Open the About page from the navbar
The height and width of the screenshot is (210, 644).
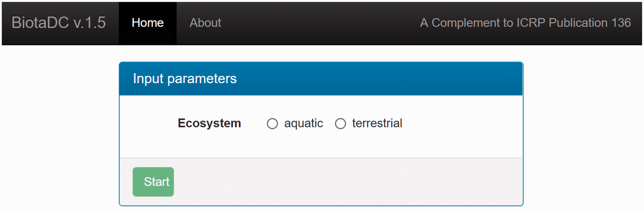(205, 23)
